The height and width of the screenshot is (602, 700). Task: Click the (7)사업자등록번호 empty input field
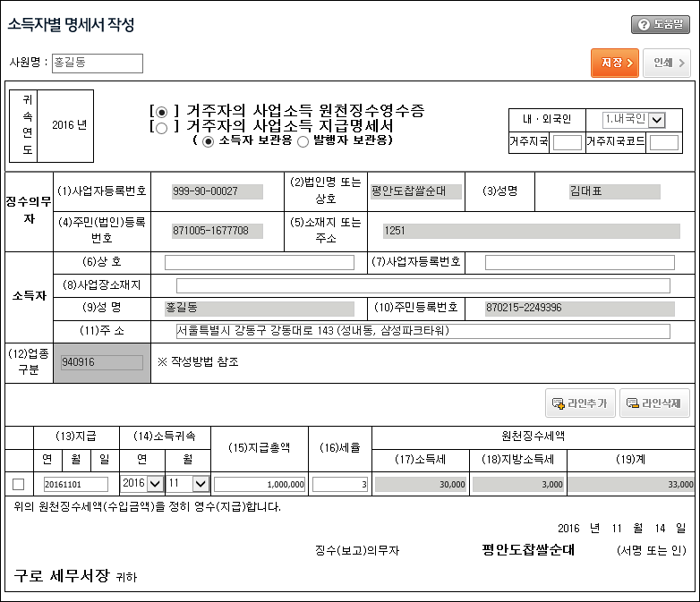coord(580,262)
